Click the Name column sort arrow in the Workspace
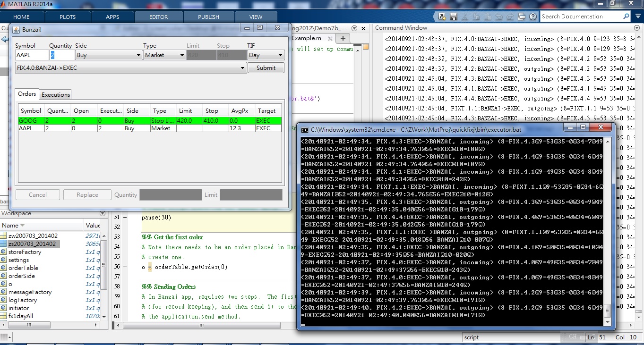 tap(22, 226)
